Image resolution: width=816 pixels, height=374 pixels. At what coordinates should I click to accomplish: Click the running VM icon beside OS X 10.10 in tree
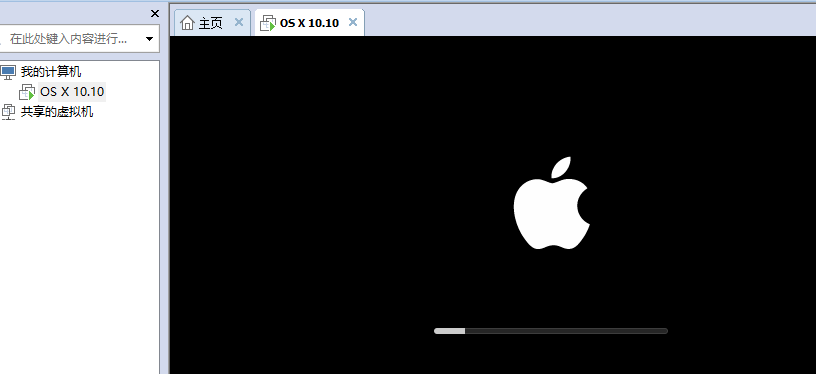27,93
